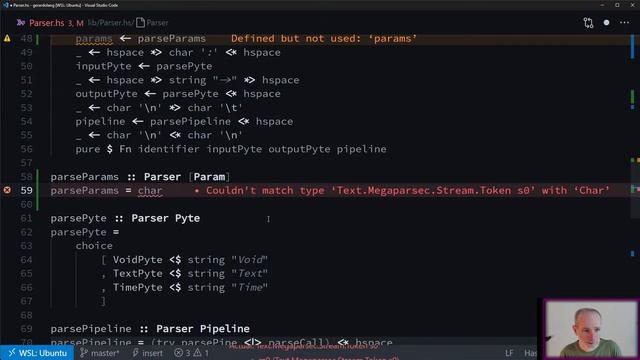Close the Visual Studio Code window
Viewport: 640px width, 360px height.
(632, 5)
